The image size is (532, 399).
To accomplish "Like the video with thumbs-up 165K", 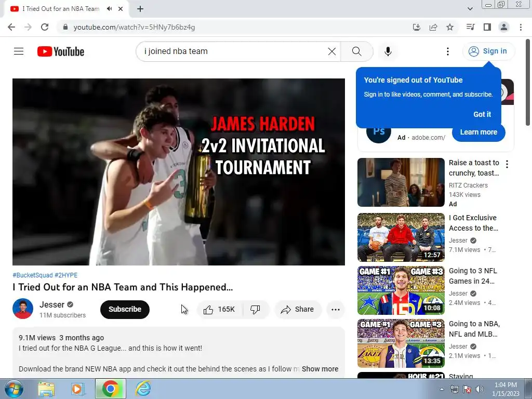I will pyautogui.click(x=219, y=310).
